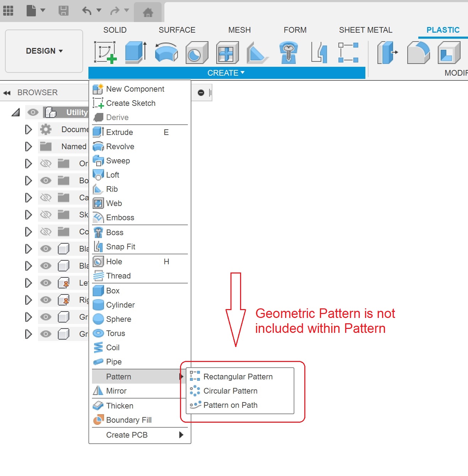Viewport: 468px width, 476px height.
Task: Open the Undo history dropdown arrow
Action: [x=98, y=11]
